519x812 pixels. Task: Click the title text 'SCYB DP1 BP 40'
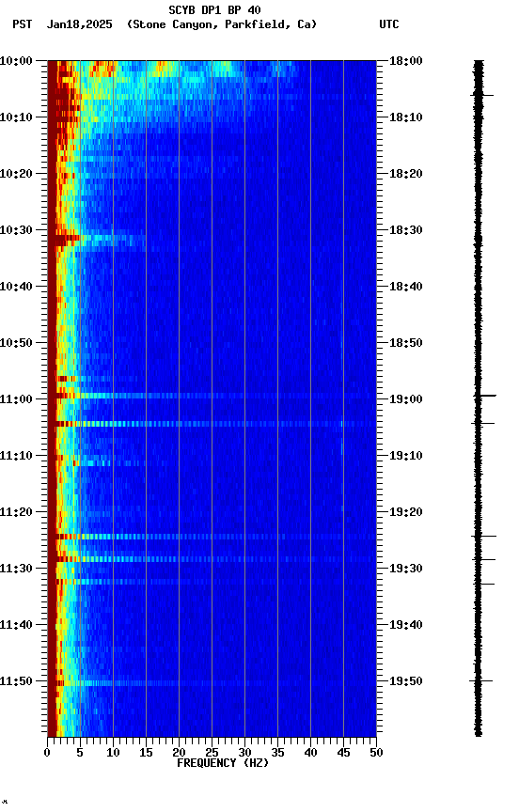(x=214, y=9)
